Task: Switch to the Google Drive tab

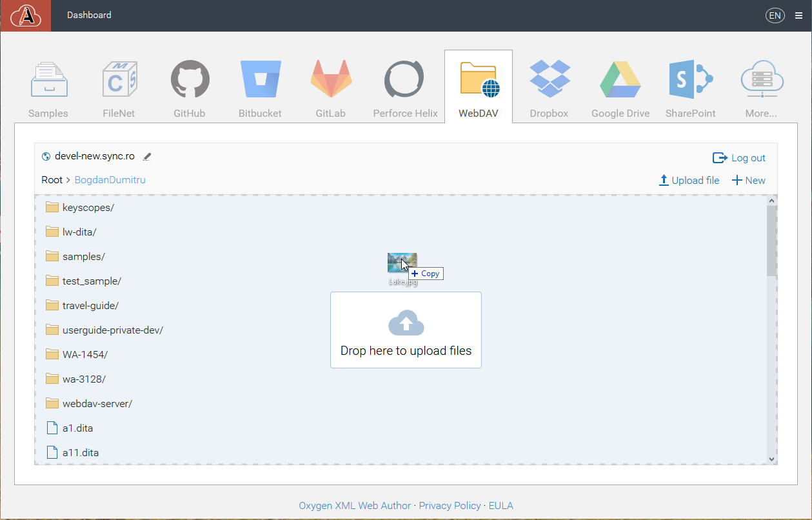Action: tap(620, 89)
